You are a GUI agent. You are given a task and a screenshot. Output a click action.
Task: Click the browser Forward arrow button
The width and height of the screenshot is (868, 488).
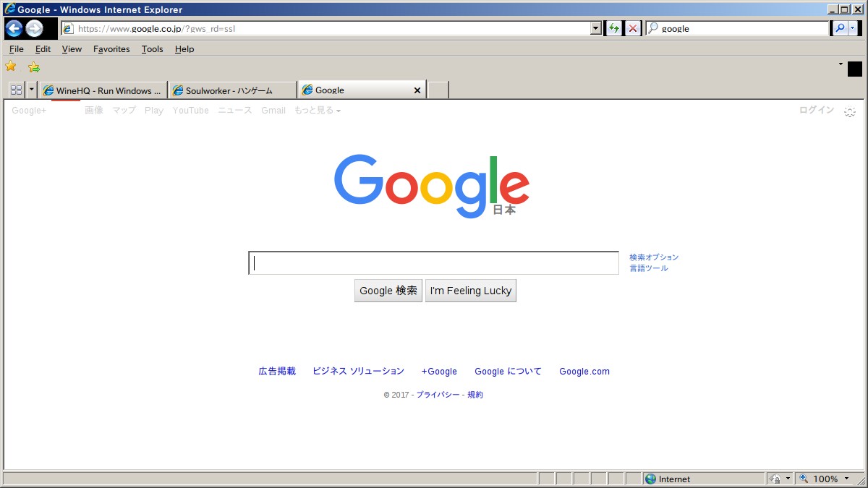pos(34,29)
